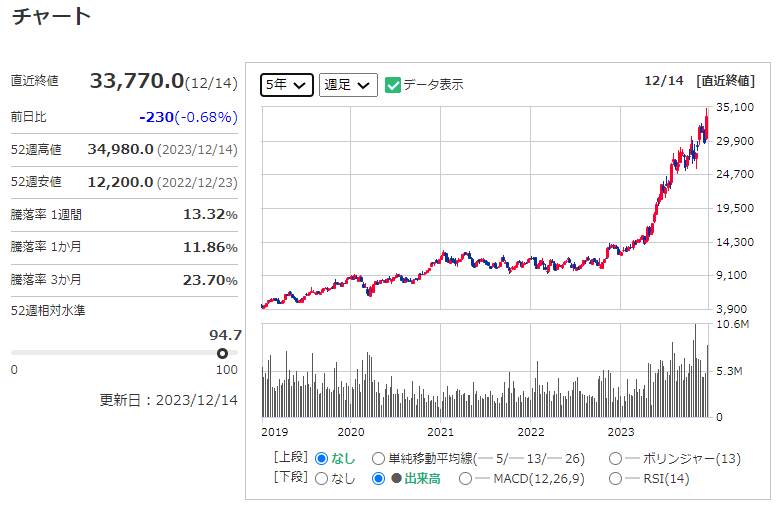Expand the 週足 candle interval dropdown
Image resolution: width=779 pixels, height=507 pixels.
[x=347, y=85]
